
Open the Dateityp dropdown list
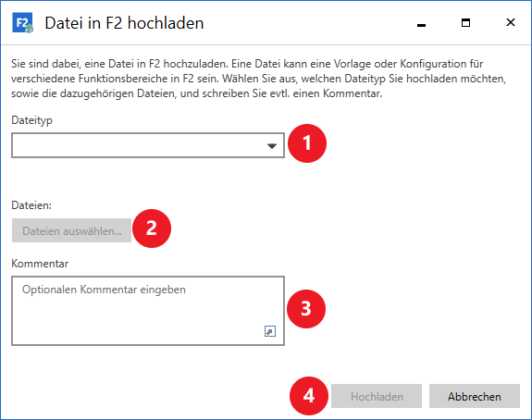point(148,145)
